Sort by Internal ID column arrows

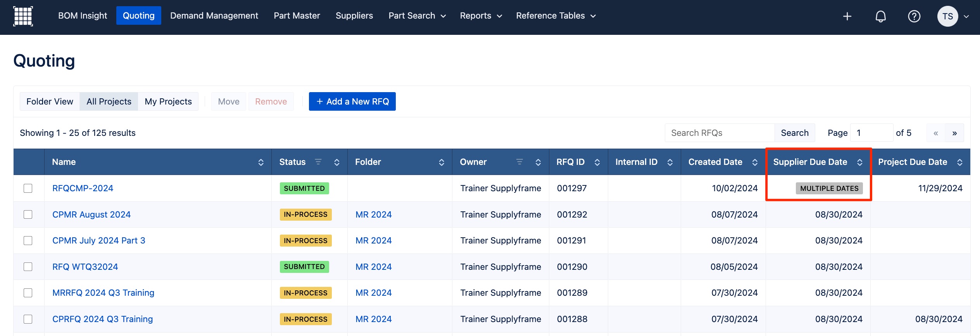[670, 162]
